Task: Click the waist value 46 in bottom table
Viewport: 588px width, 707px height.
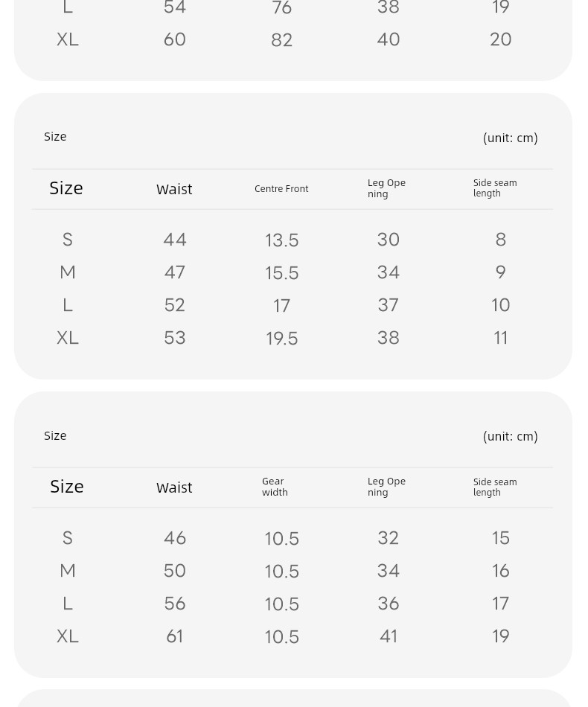Action: (x=174, y=538)
